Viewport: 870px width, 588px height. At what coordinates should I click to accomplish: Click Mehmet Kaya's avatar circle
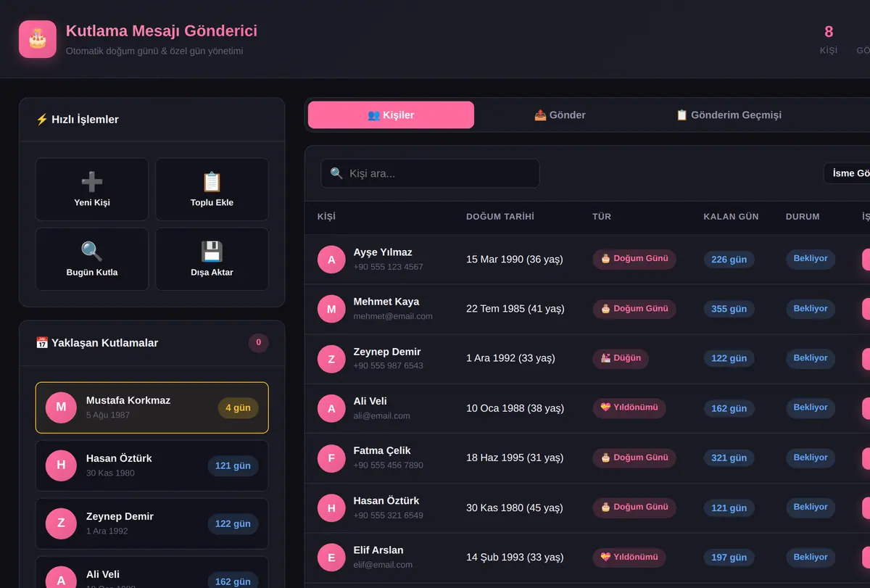[331, 309]
